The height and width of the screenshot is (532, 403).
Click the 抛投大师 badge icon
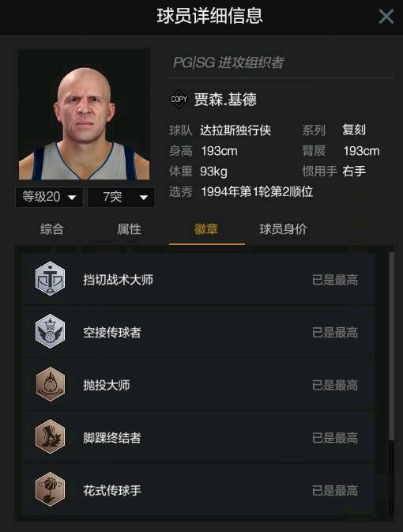click(x=51, y=384)
